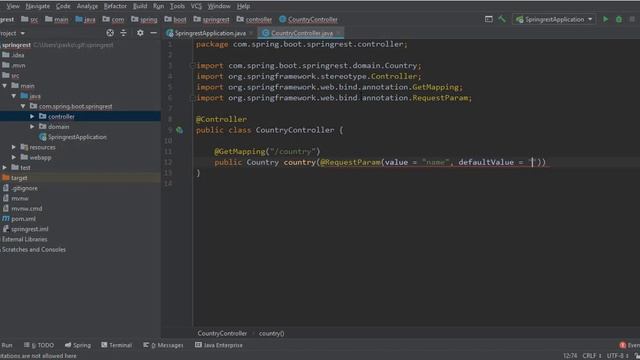The height and width of the screenshot is (360, 640).
Task: Open the Code menu
Action: click(x=63, y=6)
